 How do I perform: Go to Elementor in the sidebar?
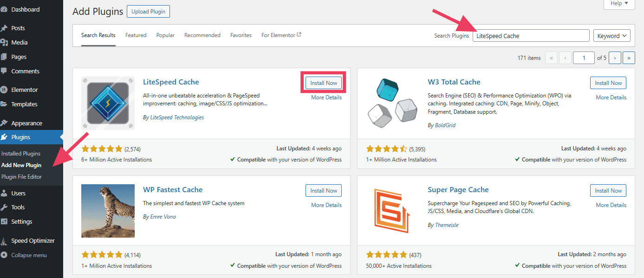tap(25, 90)
